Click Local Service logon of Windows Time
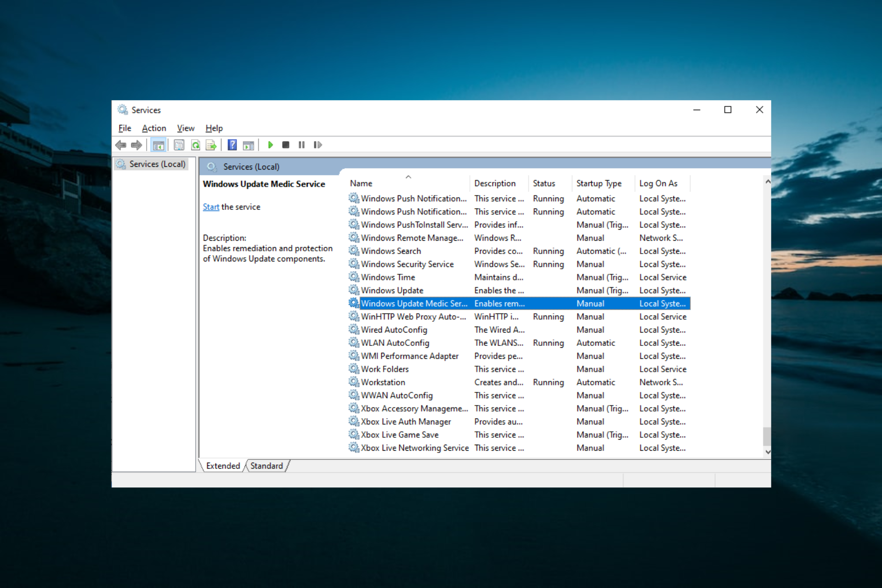This screenshot has width=882, height=588. [x=662, y=277]
